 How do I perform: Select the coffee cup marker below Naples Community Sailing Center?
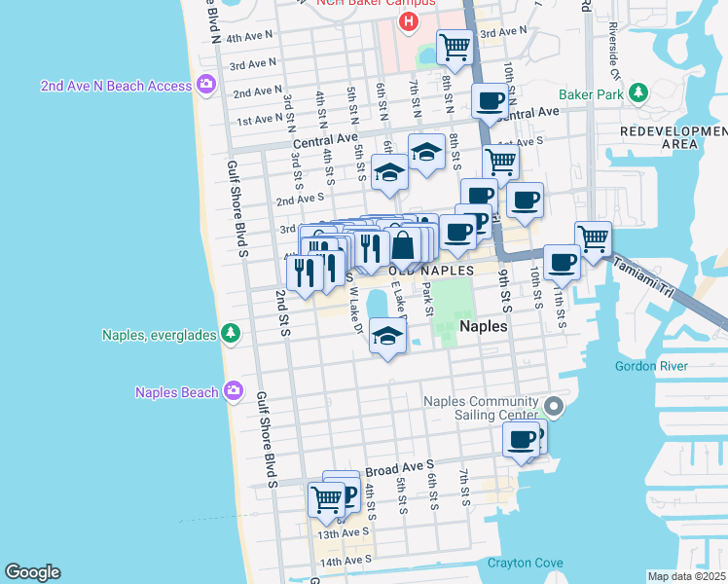(521, 440)
